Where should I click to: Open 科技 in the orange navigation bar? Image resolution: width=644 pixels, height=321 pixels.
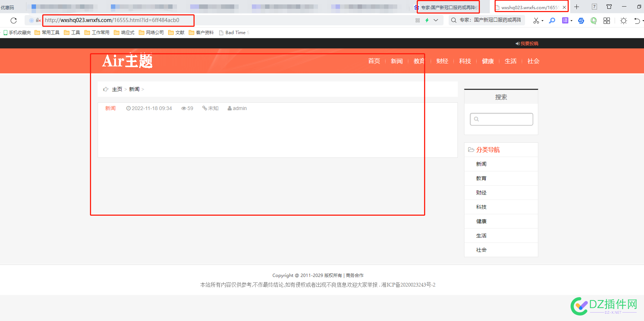pyautogui.click(x=465, y=61)
